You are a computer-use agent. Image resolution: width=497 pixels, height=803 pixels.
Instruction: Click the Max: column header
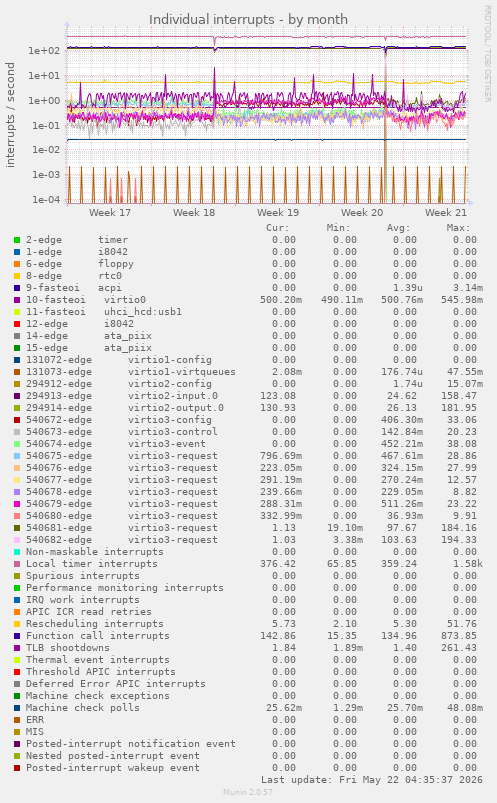[458, 228]
